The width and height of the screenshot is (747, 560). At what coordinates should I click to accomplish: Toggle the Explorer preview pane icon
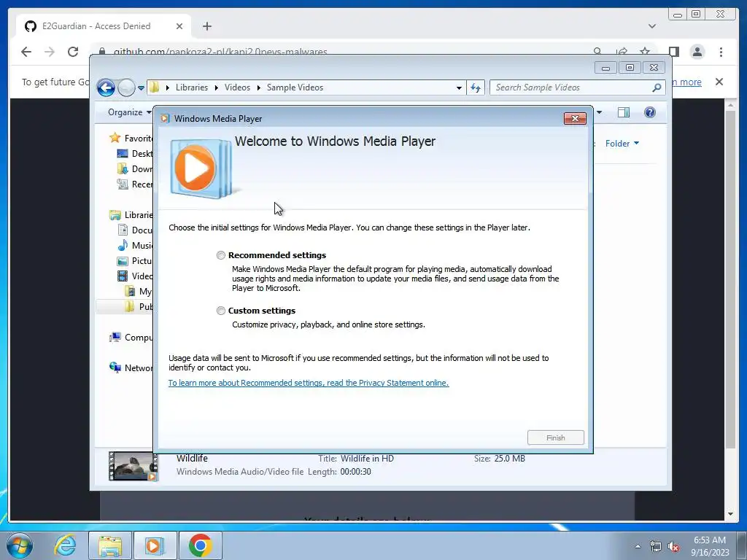tap(623, 112)
